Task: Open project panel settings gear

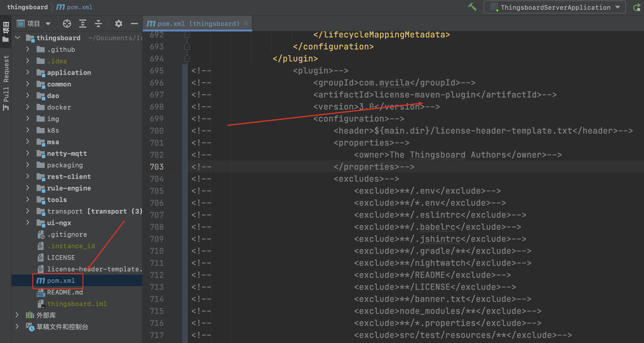Action: click(x=118, y=24)
